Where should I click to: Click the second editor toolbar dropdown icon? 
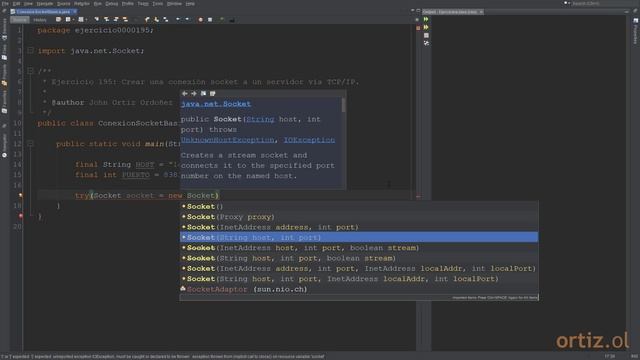69,20
